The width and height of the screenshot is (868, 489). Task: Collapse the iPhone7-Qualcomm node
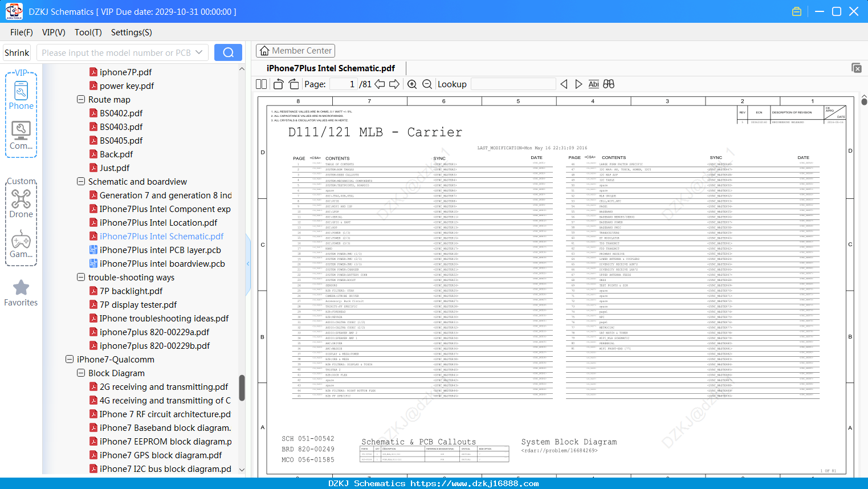pos(70,359)
